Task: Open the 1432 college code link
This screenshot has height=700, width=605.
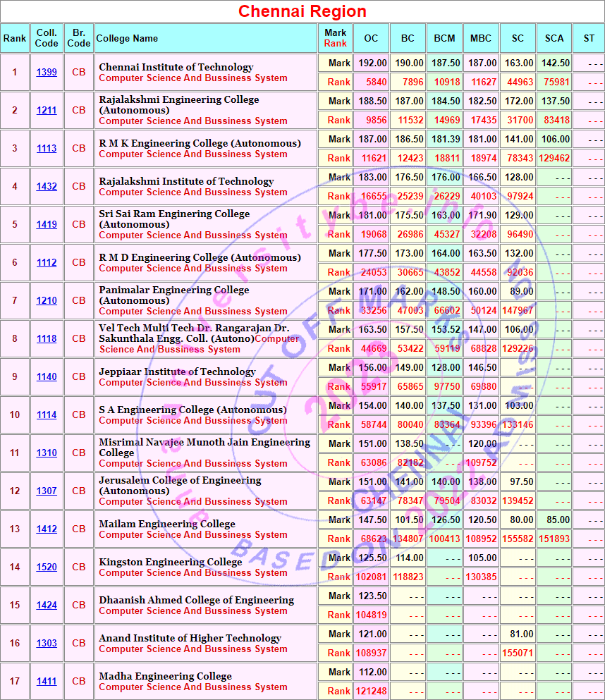Action: click(47, 187)
